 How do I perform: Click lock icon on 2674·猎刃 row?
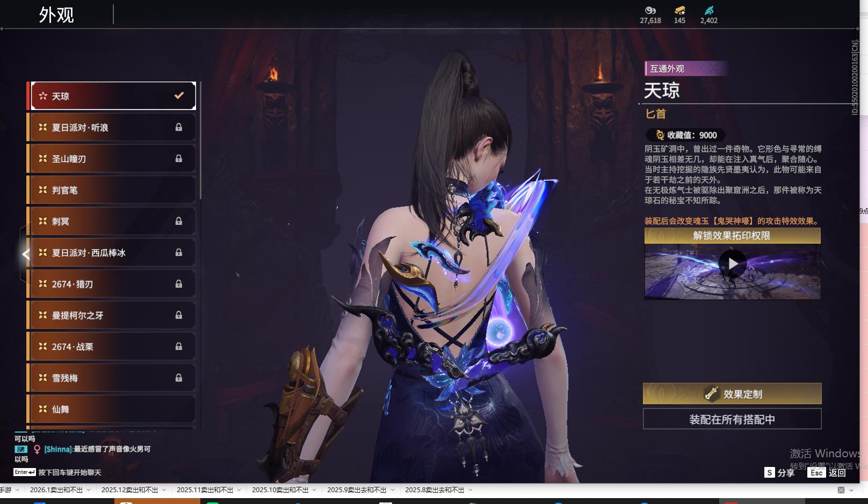tap(178, 284)
